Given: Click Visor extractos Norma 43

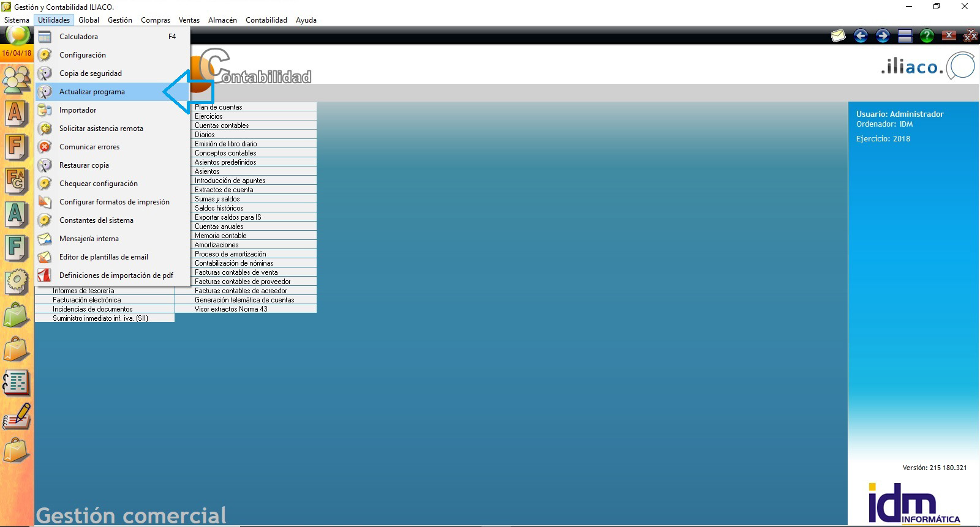Looking at the screenshot, I should tap(246, 309).
